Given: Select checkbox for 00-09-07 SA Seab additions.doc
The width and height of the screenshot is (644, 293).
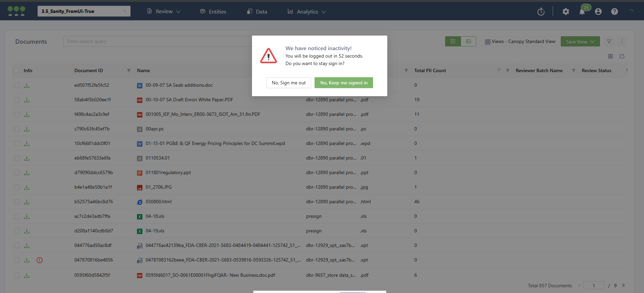Looking at the screenshot, I should (17, 85).
